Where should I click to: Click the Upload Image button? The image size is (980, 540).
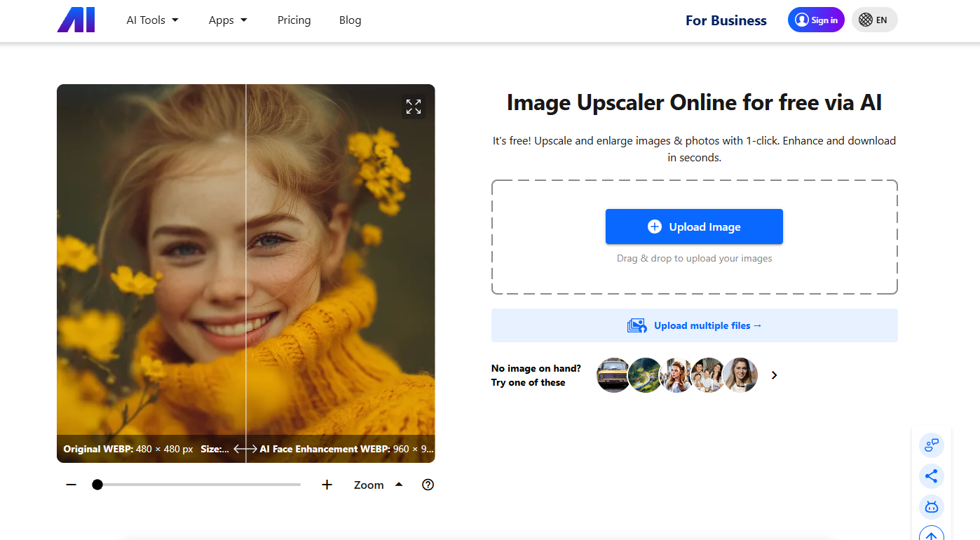point(694,227)
